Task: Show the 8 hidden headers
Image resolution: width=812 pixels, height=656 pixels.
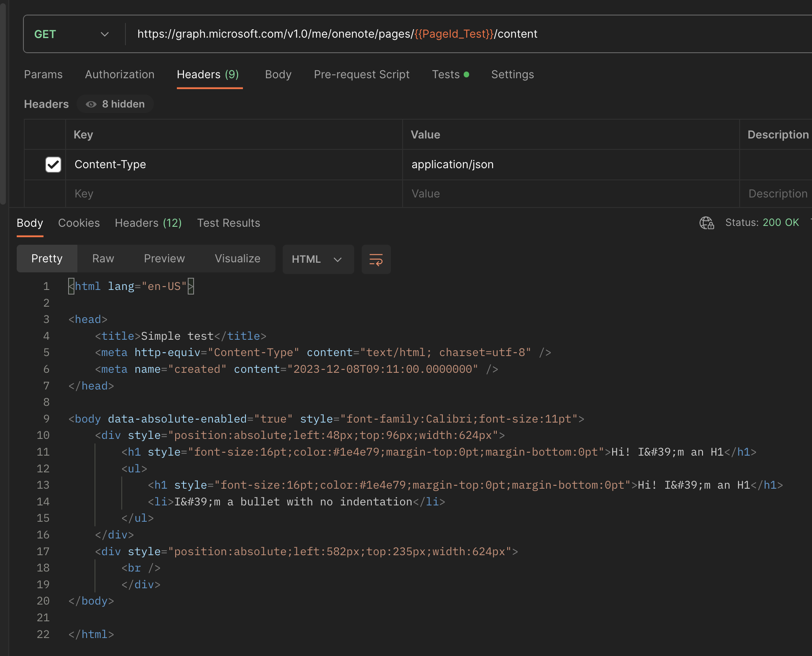Action: (x=115, y=104)
